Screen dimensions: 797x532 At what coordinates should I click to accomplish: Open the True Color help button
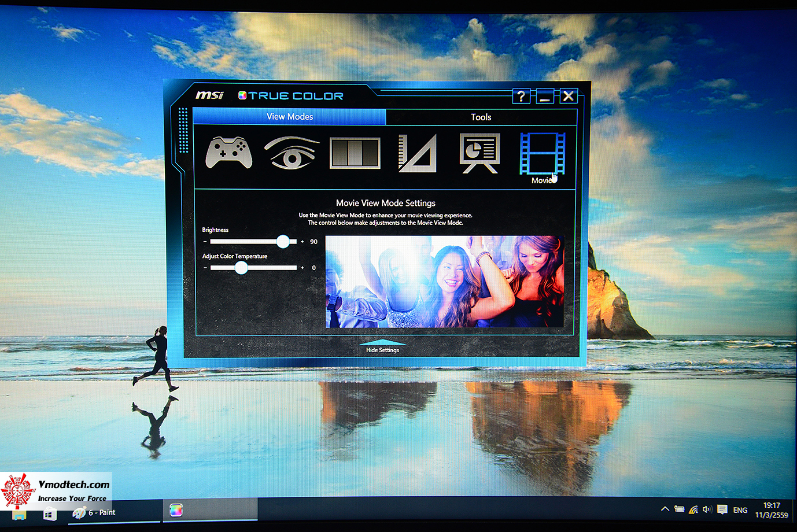[521, 97]
